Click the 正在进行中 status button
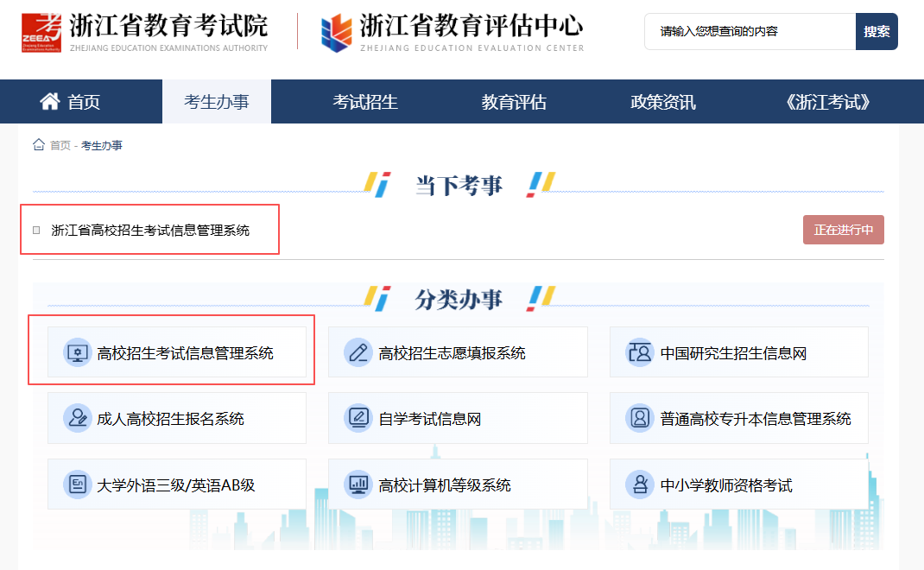The image size is (924, 570). click(x=843, y=230)
